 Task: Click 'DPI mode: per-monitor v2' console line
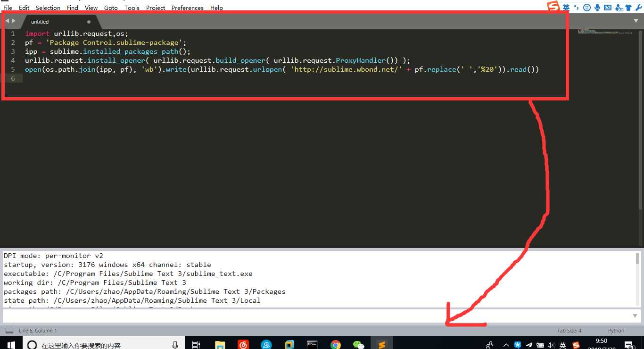click(53, 256)
